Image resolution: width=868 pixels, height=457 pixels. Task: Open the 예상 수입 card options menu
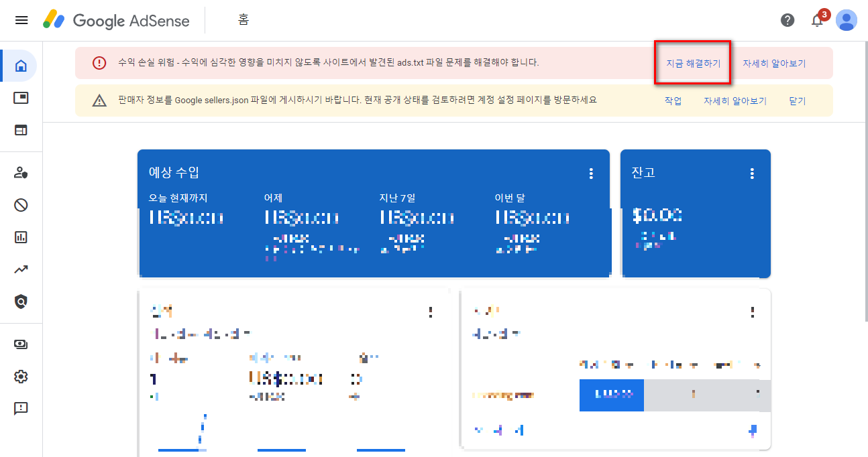click(591, 173)
